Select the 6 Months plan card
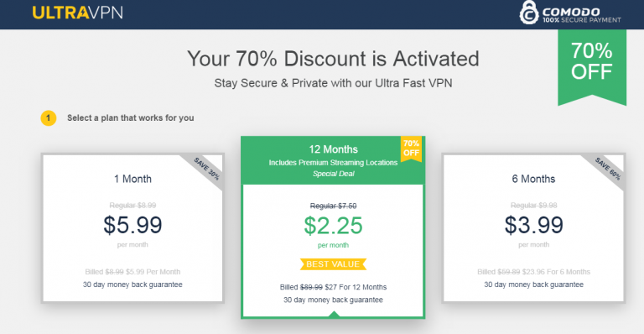The image size is (644, 334). [x=533, y=228]
